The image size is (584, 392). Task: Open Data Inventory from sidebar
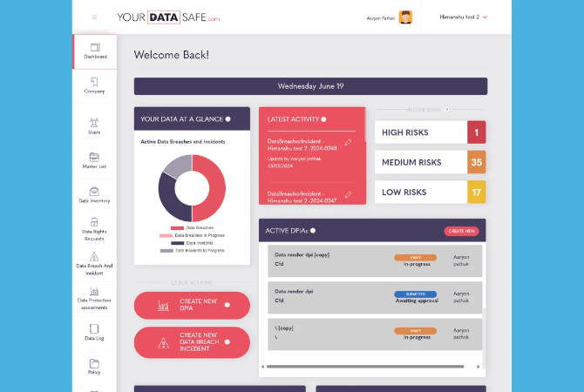coord(94,192)
